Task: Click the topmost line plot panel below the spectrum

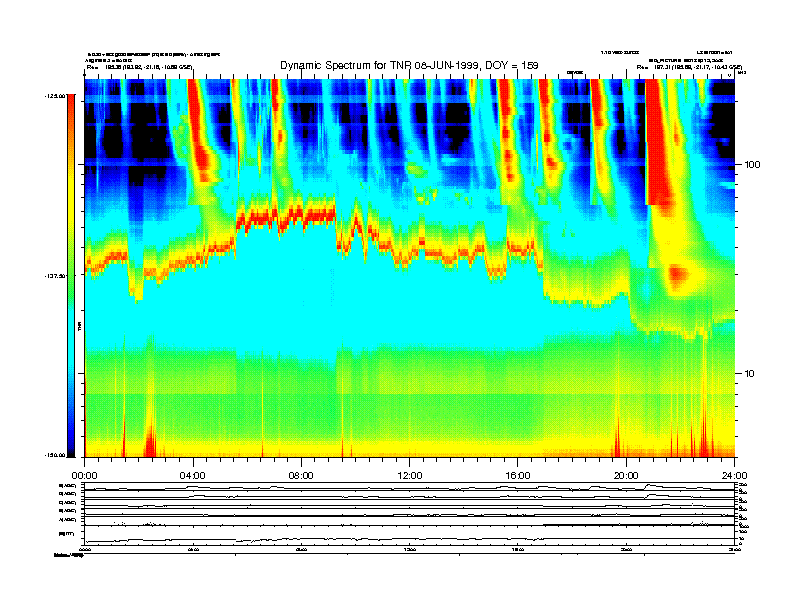Action: [x=410, y=486]
